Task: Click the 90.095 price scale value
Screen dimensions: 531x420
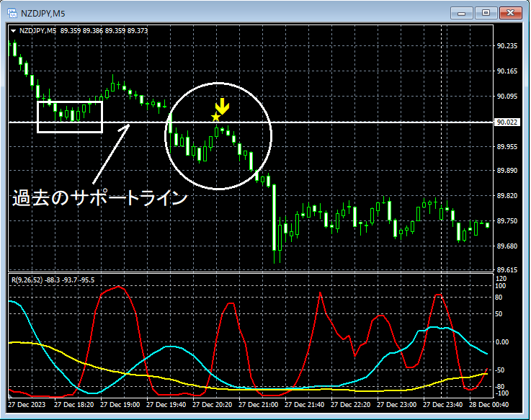Action: [507, 97]
